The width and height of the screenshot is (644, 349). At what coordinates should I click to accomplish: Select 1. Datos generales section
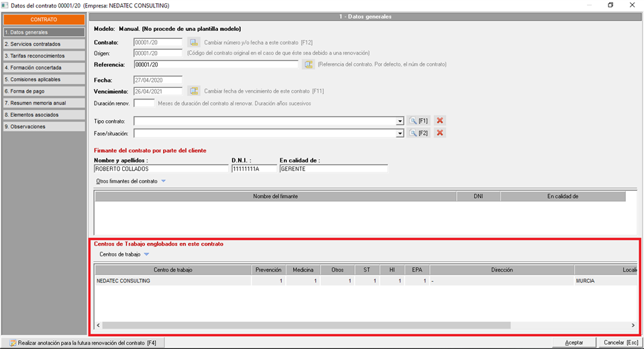pos(44,32)
